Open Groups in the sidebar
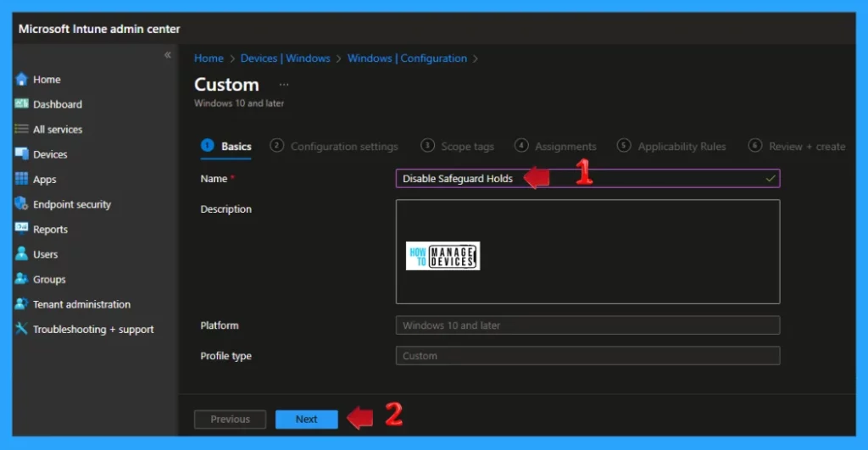Viewport: 868px width, 450px height. tap(49, 280)
